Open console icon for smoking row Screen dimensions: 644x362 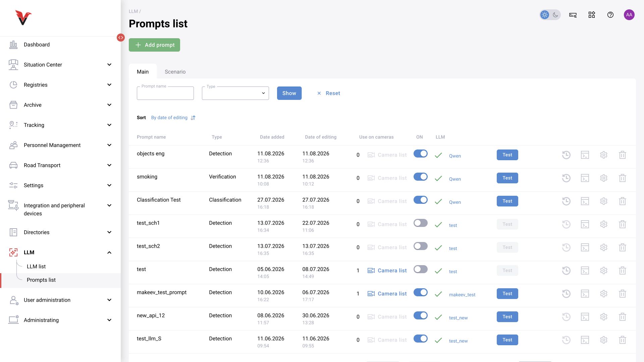pos(585,178)
